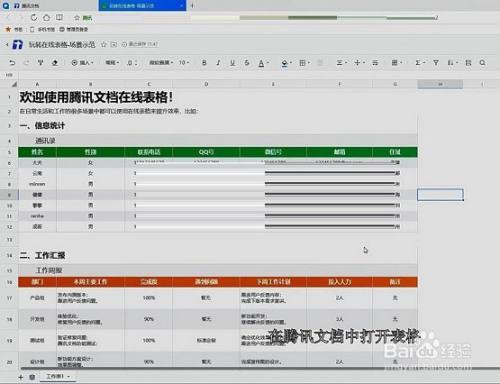Go back using arrow beside Docs logo
The height and width of the screenshot is (384, 500).
tap(7, 44)
